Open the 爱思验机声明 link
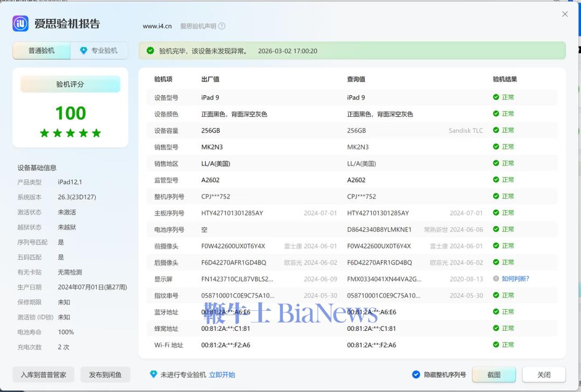The height and width of the screenshot is (392, 581). (198, 26)
